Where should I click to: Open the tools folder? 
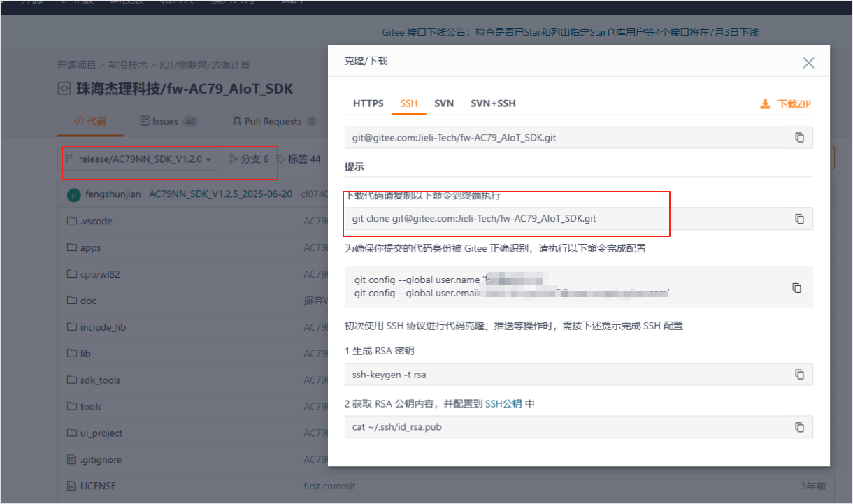coord(91,407)
